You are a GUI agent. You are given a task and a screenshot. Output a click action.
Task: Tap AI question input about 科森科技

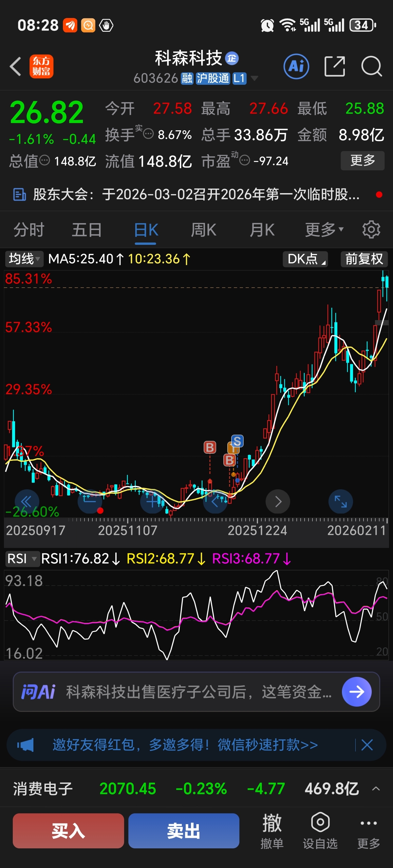click(x=199, y=692)
